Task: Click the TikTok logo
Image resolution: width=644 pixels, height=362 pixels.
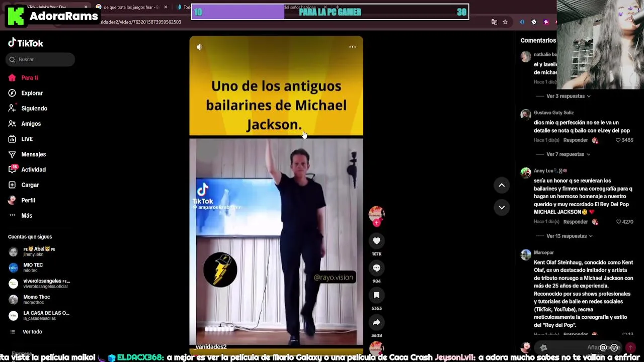Action: point(26,43)
